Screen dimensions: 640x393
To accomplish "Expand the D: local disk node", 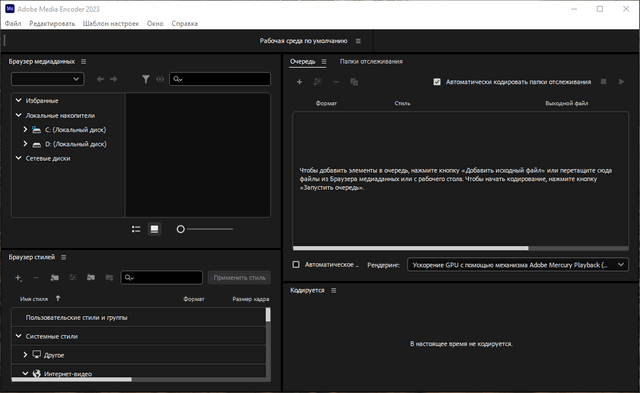I will (25, 144).
